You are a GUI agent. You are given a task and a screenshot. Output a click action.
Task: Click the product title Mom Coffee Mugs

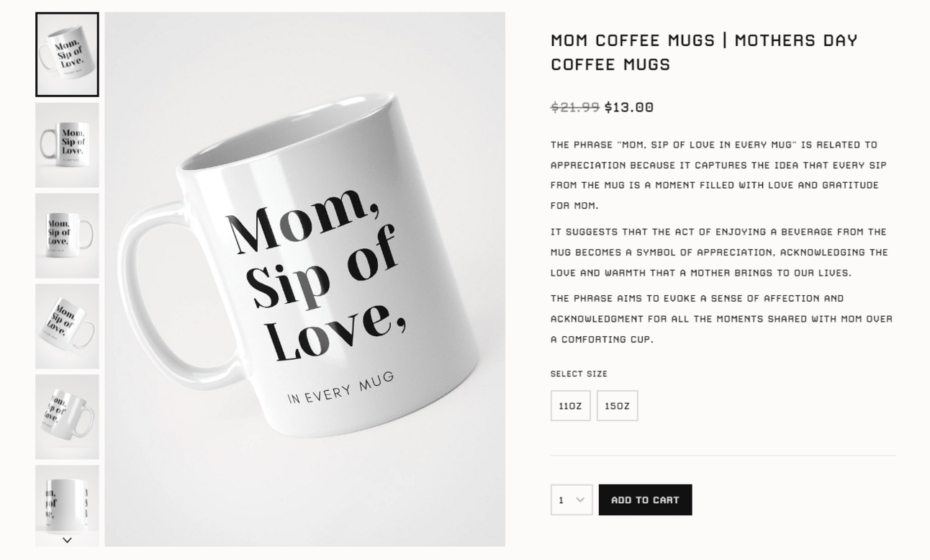click(x=704, y=52)
